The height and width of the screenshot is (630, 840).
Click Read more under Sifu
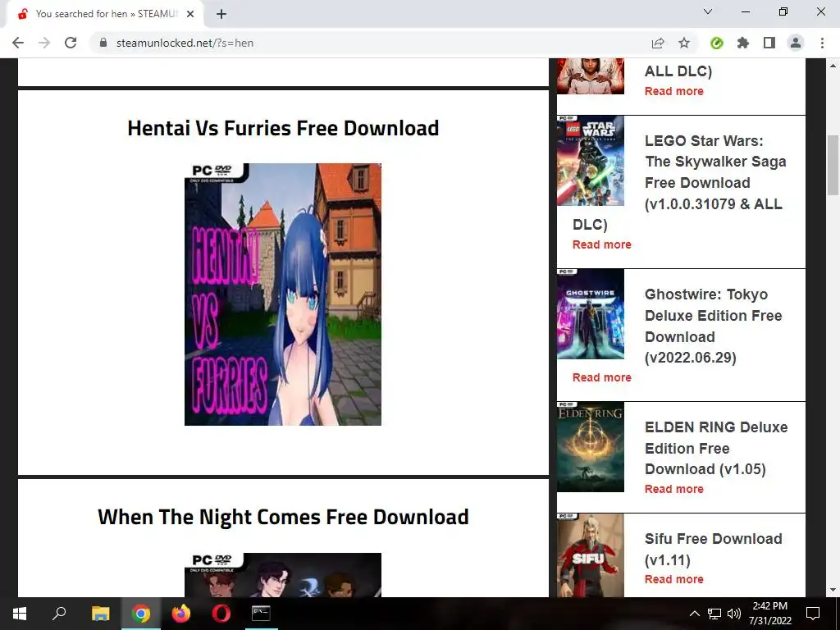[674, 580]
